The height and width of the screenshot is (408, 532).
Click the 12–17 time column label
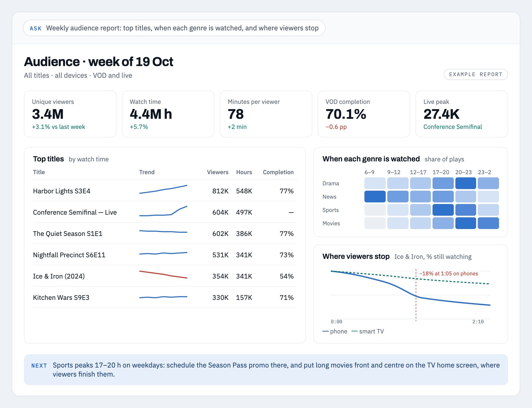418,172
